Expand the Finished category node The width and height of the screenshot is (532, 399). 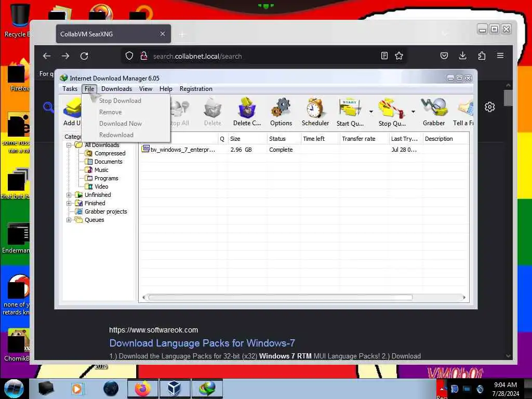pos(69,203)
